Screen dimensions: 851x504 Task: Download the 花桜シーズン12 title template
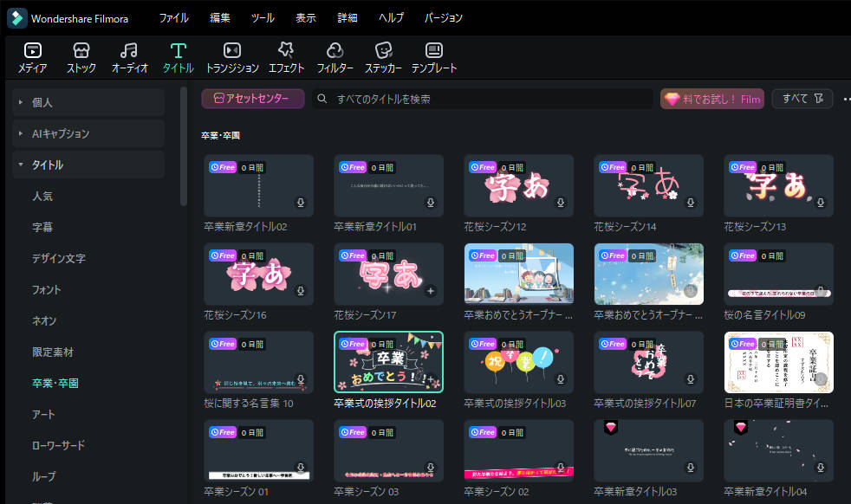560,201
